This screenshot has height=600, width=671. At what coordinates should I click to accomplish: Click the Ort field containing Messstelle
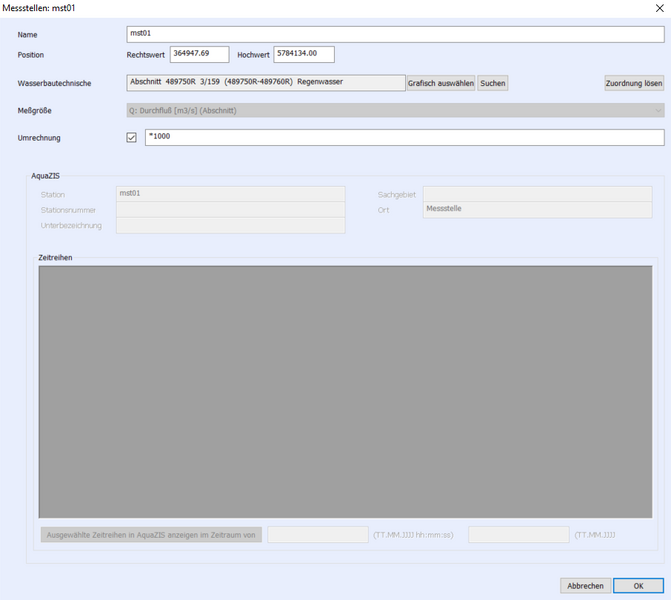(x=537, y=210)
